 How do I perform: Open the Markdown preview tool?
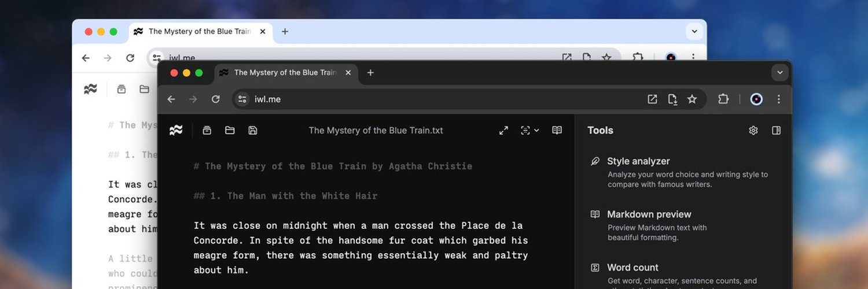coord(649,214)
